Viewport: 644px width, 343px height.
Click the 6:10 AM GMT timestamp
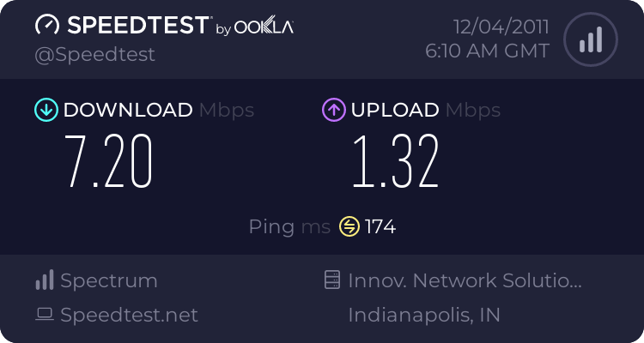pos(487,51)
